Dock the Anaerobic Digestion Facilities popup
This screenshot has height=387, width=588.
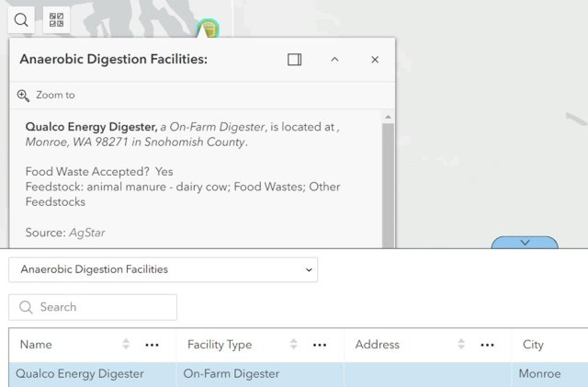(294, 60)
